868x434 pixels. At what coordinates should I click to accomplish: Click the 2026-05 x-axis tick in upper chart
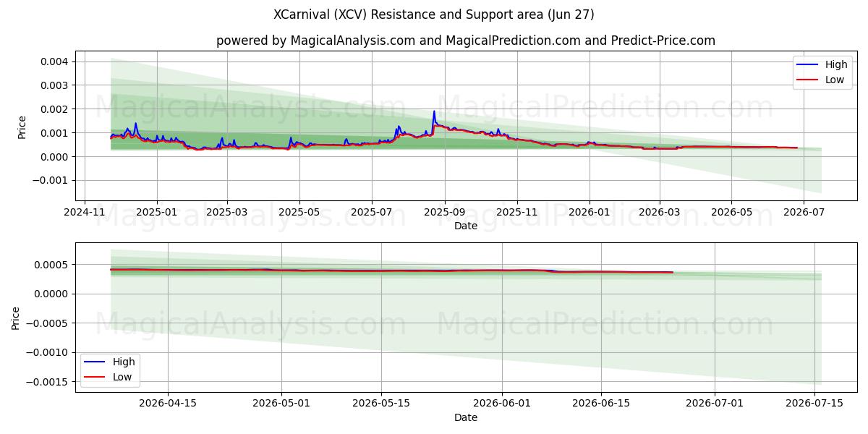click(x=731, y=213)
